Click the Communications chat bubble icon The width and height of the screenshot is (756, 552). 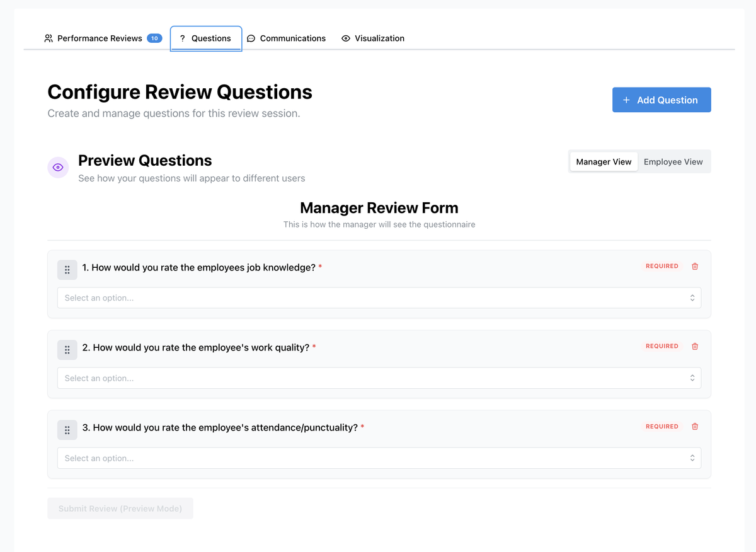click(251, 38)
